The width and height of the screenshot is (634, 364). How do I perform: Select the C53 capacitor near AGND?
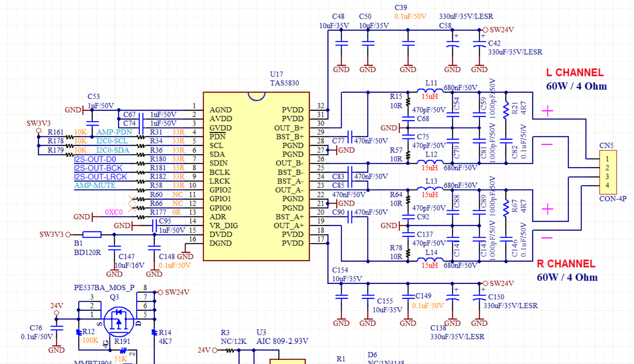[x=93, y=123]
